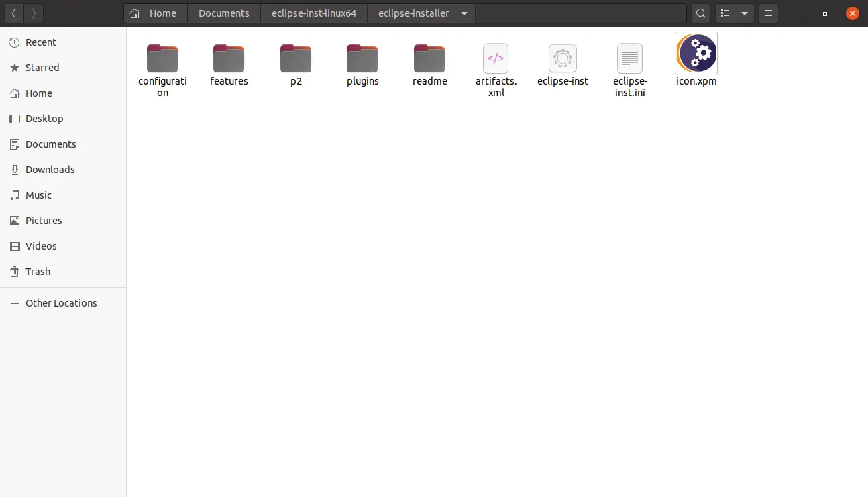Go forward with the right arrow button
Viewport: 868px width, 497px height.
(34, 13)
